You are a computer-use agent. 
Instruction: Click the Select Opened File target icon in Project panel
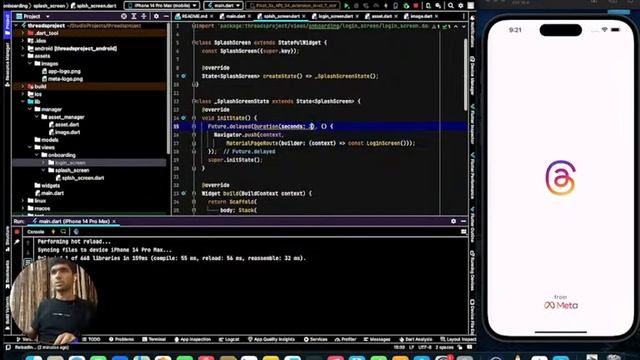pos(124,16)
